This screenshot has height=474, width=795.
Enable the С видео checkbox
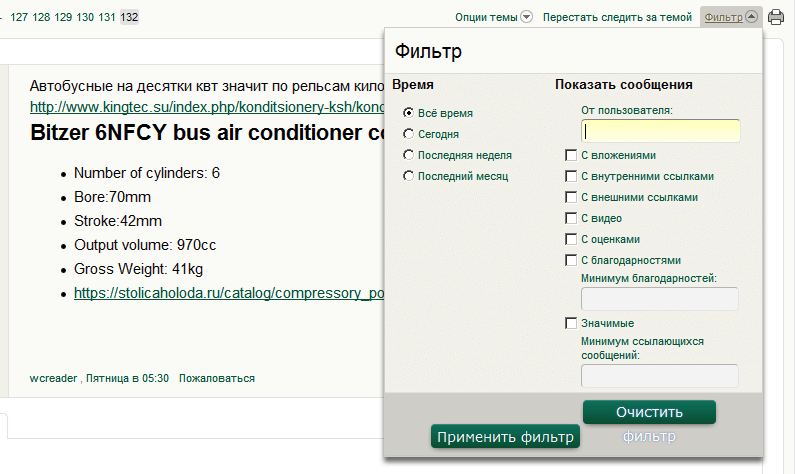point(571,218)
